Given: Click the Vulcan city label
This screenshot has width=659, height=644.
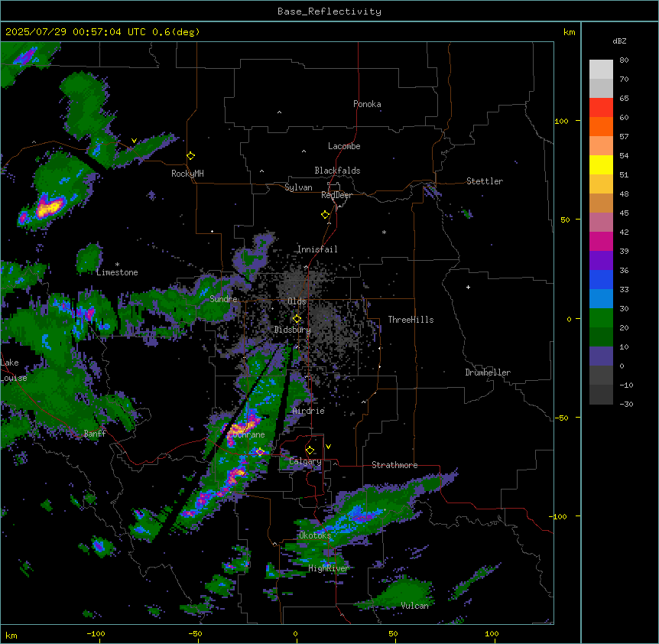Looking at the screenshot, I should pos(415,606).
